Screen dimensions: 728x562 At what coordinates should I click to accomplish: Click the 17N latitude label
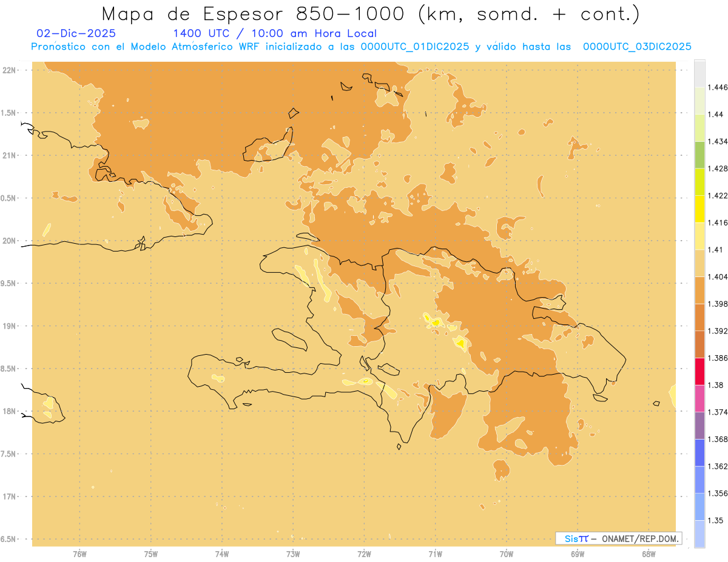point(9,497)
